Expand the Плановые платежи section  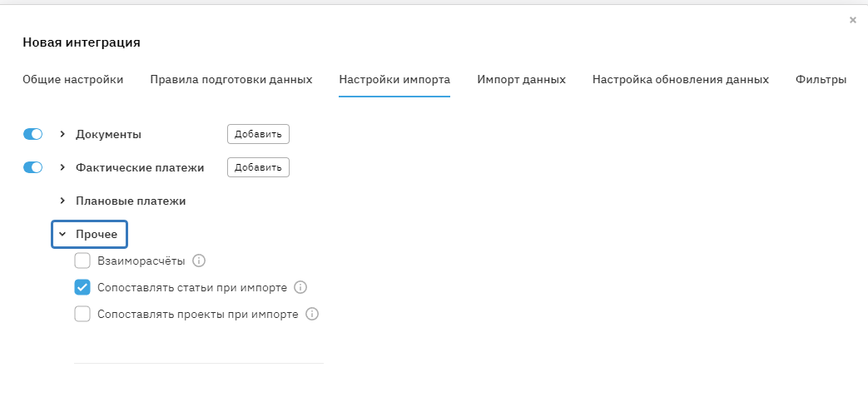pos(62,201)
